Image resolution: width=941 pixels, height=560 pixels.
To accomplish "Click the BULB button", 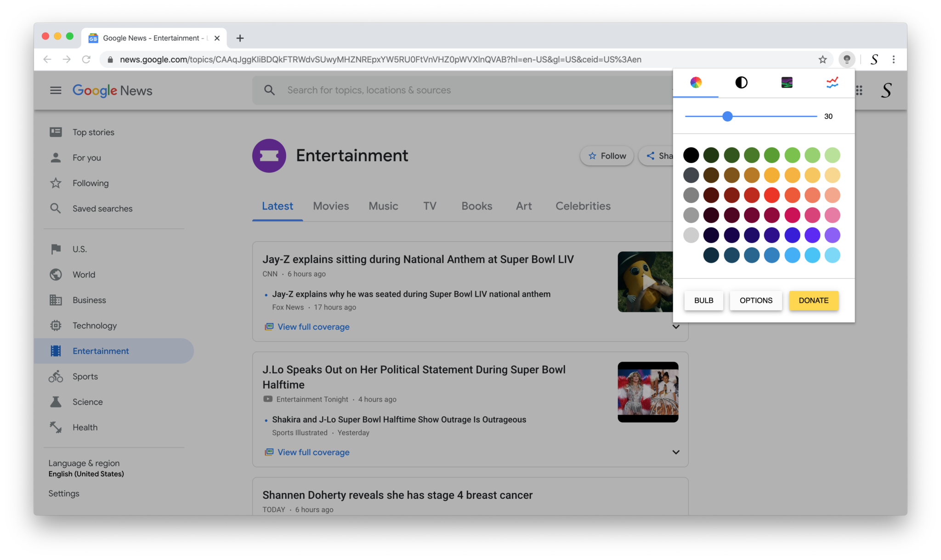I will pos(703,300).
